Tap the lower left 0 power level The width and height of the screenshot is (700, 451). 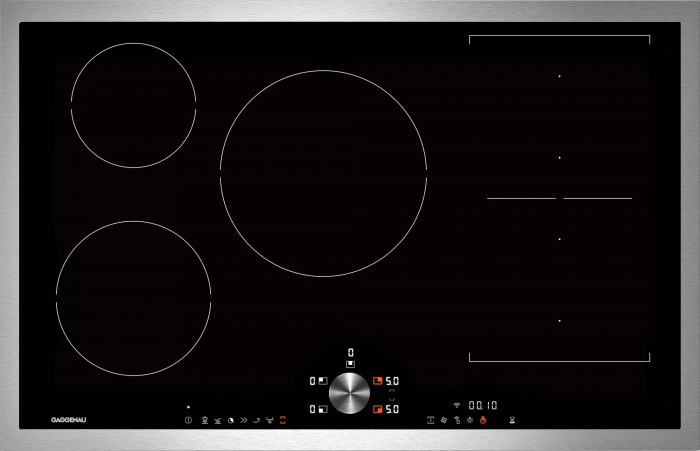pyautogui.click(x=312, y=409)
